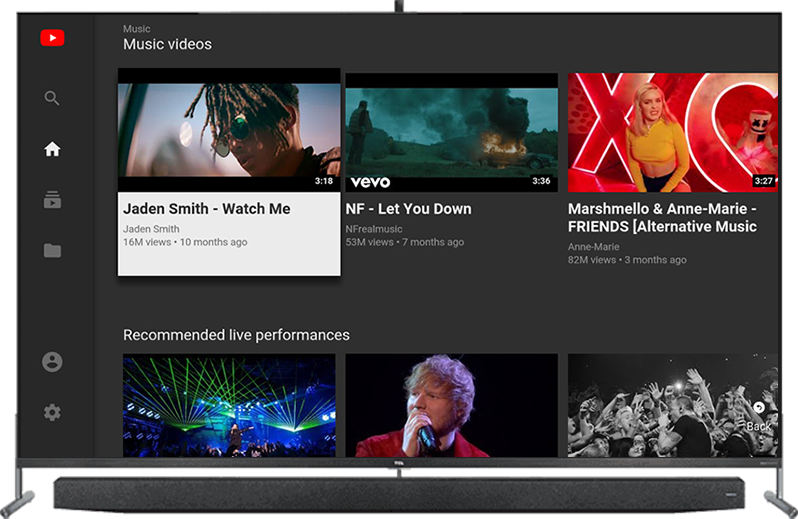Click the 3:27 duration badge
This screenshot has height=519, width=798.
coord(763,181)
